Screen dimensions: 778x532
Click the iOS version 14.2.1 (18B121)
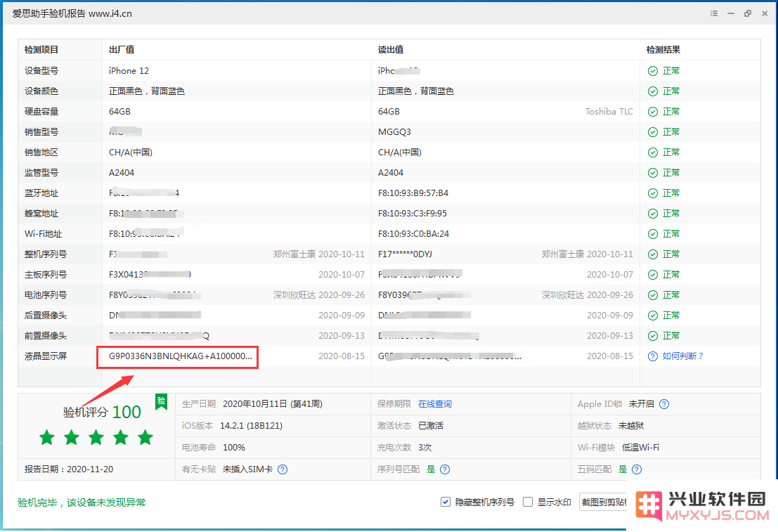pyautogui.click(x=251, y=426)
